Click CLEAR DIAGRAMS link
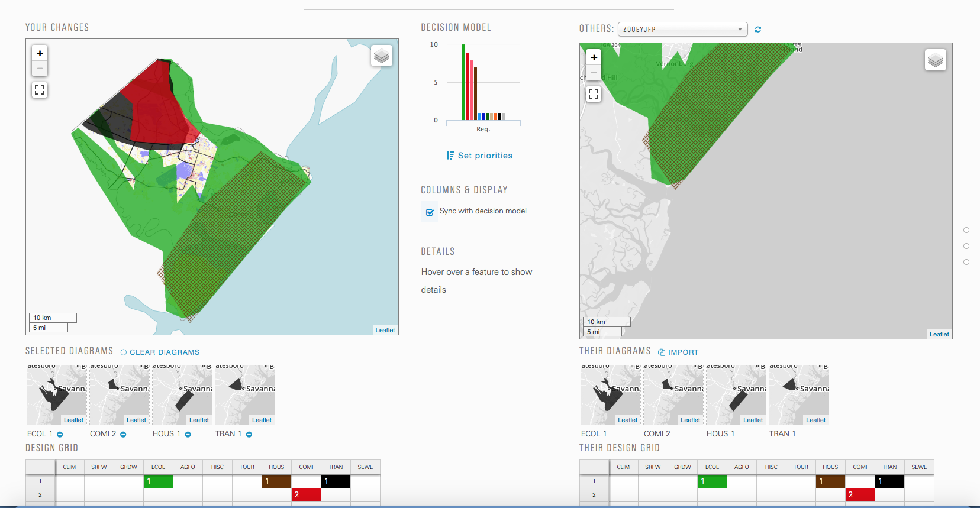The width and height of the screenshot is (980, 508). point(165,352)
